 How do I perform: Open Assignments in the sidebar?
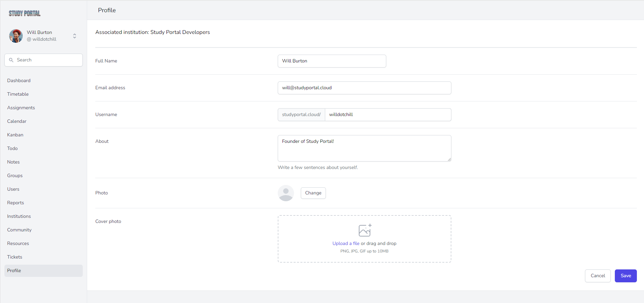pos(43,108)
